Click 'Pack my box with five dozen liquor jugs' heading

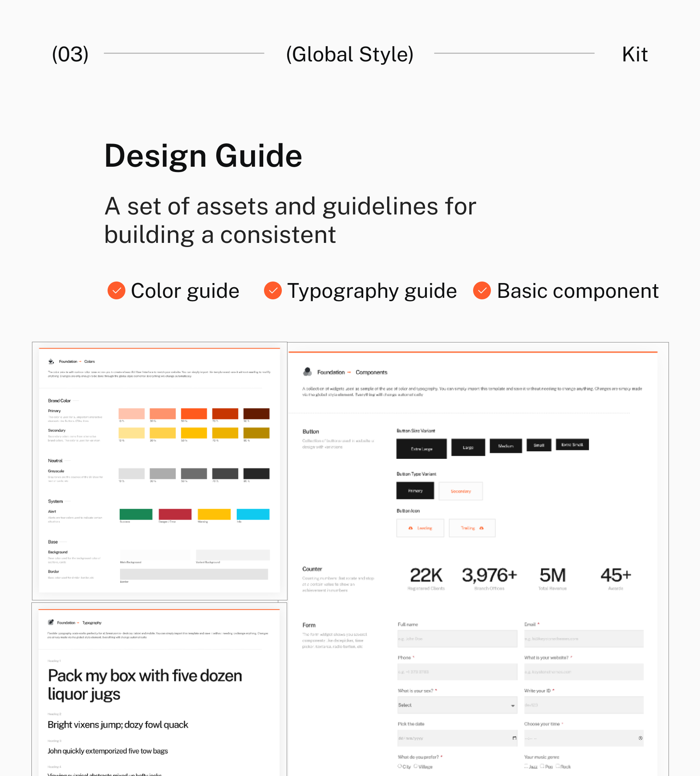tap(145, 685)
